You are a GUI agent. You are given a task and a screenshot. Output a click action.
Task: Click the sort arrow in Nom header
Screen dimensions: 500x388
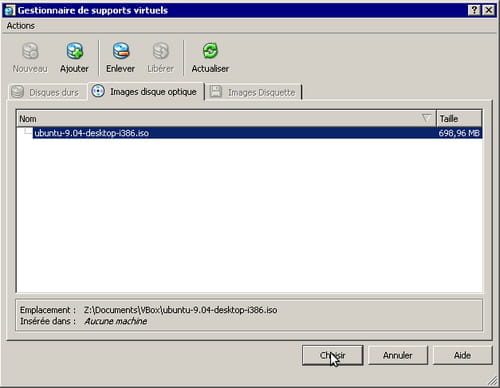pos(426,118)
